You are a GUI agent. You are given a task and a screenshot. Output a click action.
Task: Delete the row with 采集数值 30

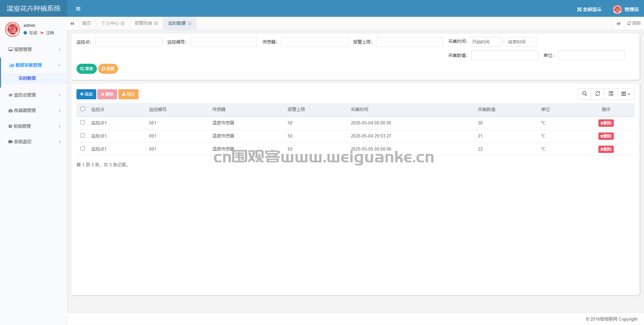(x=606, y=123)
